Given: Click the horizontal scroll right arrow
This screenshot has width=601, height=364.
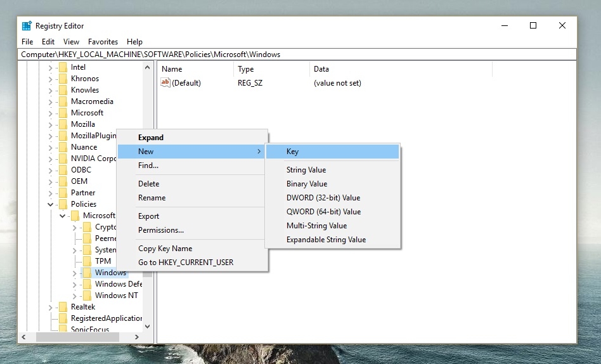Looking at the screenshot, I should tap(137, 337).
